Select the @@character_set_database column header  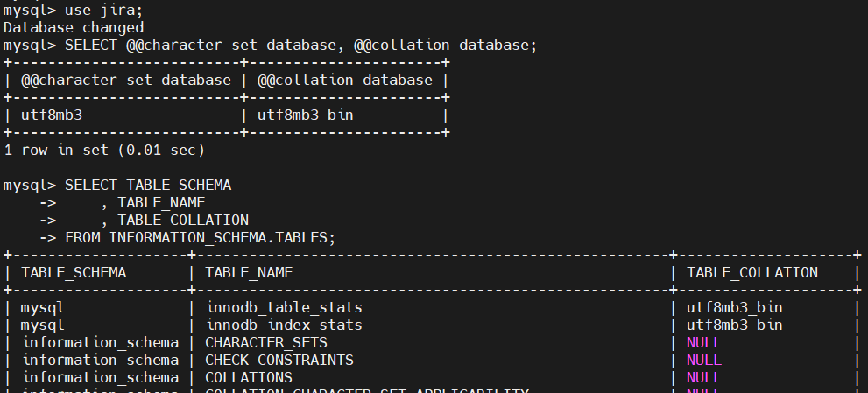[x=125, y=81]
